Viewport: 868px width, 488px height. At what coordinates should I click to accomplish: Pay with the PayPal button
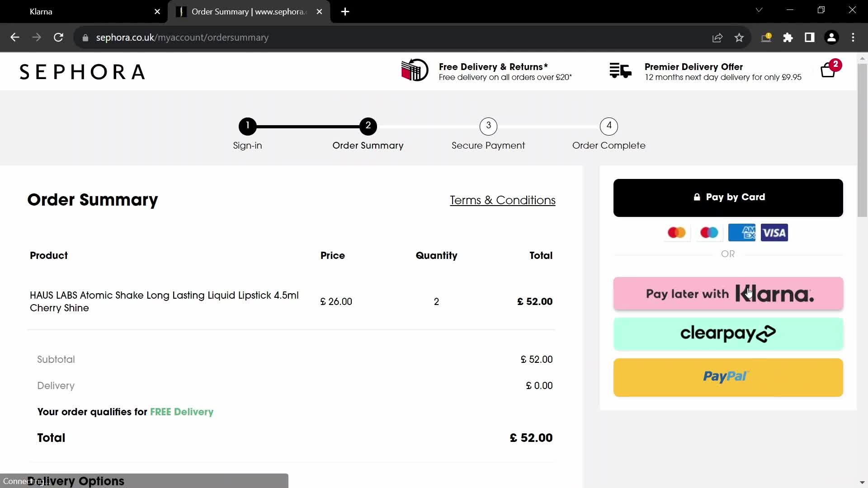(x=728, y=377)
